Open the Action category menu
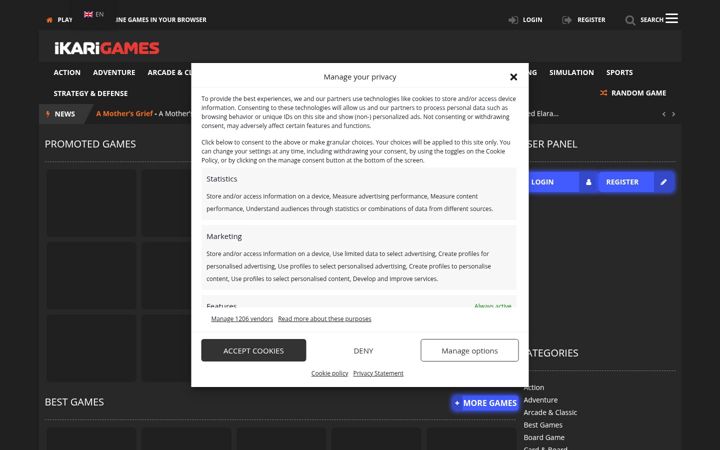The image size is (720, 450). [x=67, y=72]
